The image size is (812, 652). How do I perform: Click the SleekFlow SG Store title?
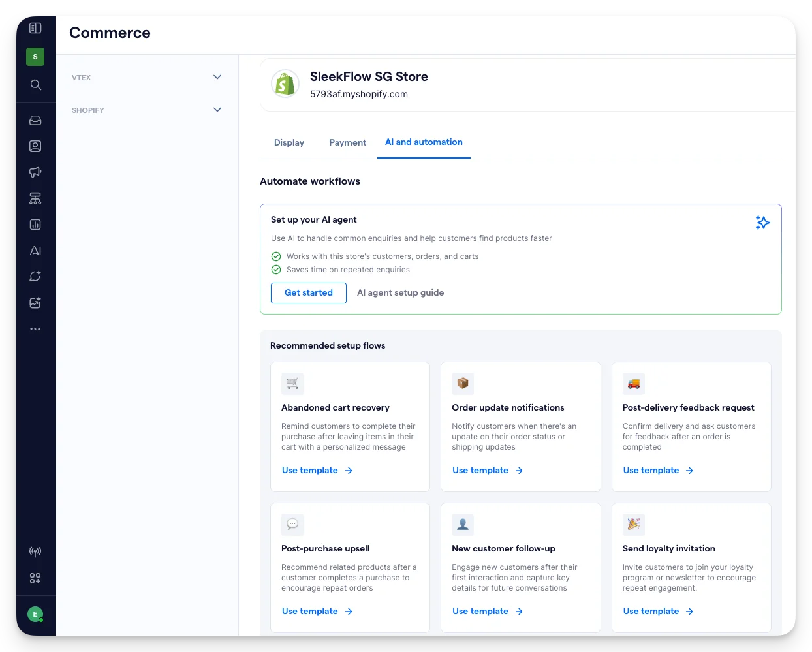(x=369, y=76)
